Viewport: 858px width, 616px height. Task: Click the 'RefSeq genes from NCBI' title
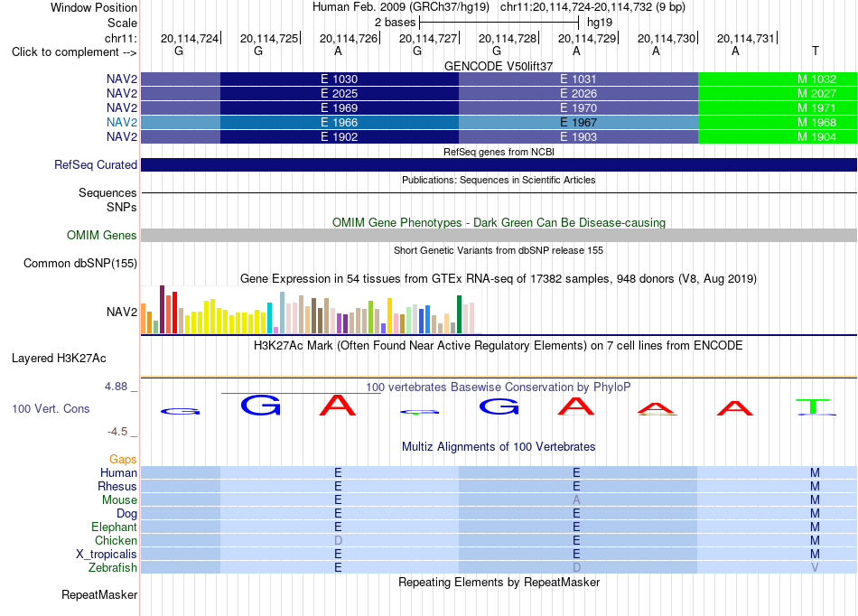499,152
